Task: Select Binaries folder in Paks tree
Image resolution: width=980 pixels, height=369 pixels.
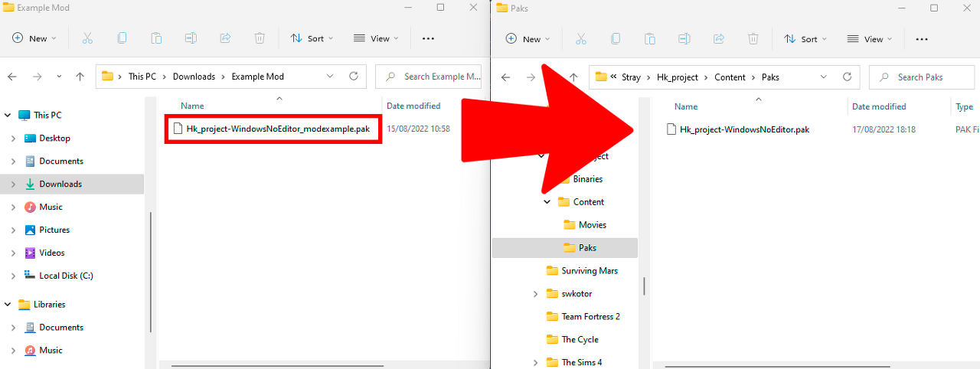Action: (588, 179)
